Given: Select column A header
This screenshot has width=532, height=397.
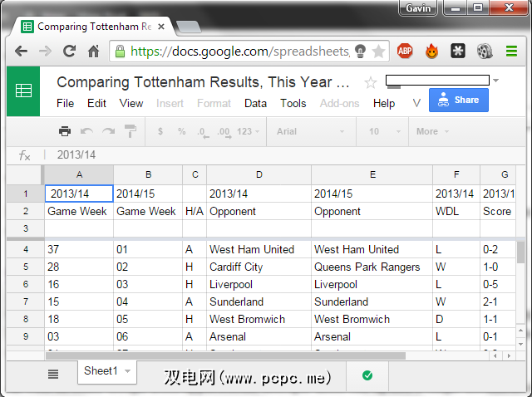Looking at the screenshot, I should pos(79,174).
